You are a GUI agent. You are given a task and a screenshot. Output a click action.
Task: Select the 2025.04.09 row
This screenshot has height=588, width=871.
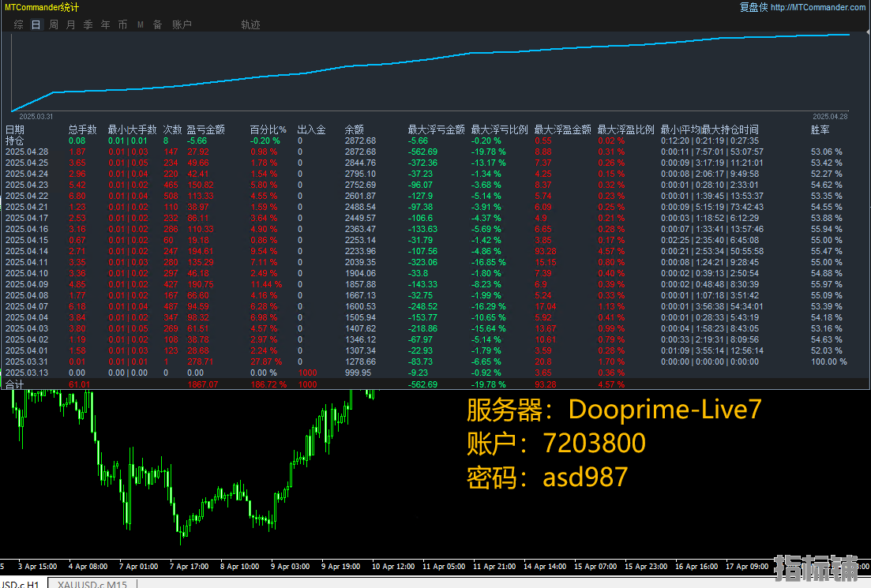[435, 284]
